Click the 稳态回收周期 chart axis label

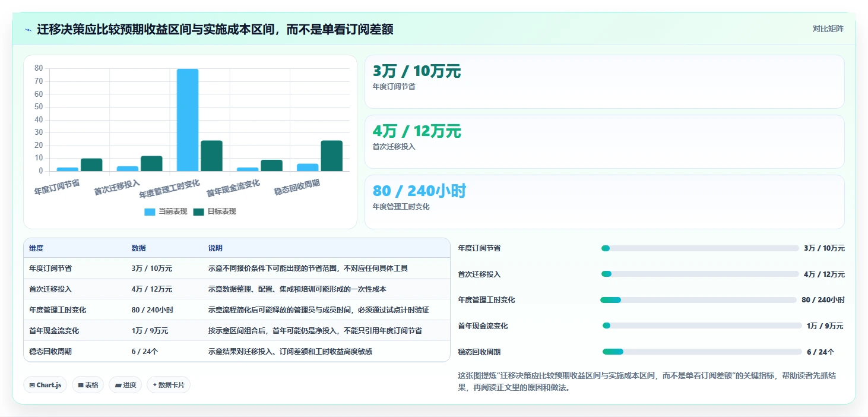[x=297, y=187]
